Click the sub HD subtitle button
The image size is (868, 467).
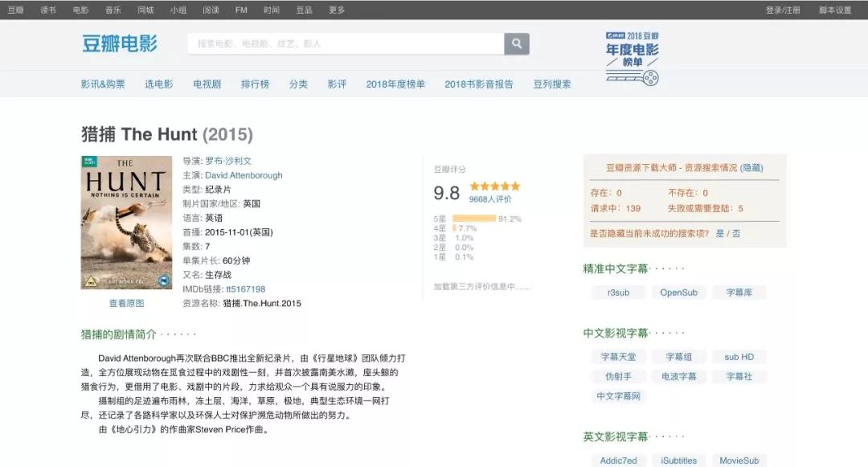click(x=739, y=356)
